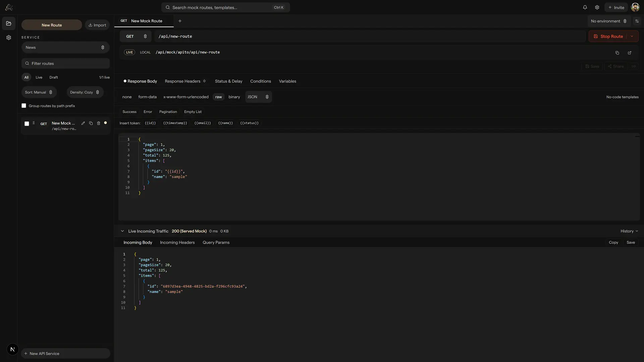Add a new tab with the plus icon

[180, 21]
